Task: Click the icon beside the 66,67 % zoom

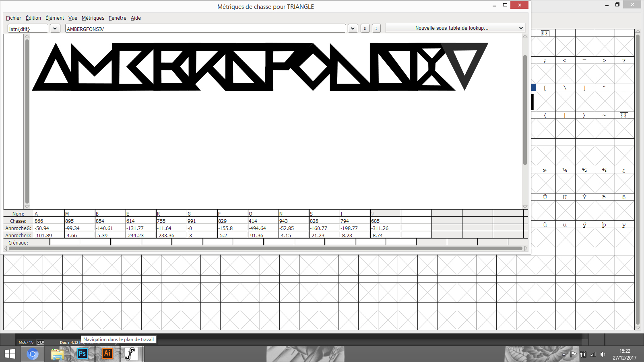Action: tap(40, 342)
